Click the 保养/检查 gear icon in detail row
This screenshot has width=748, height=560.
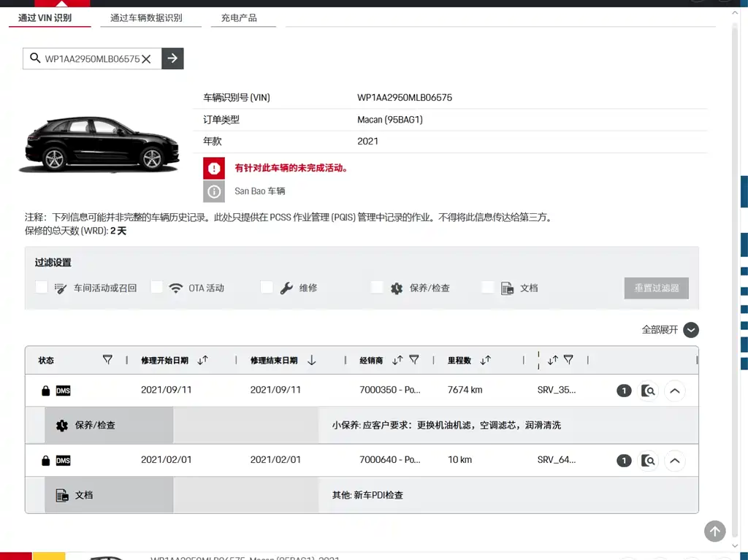point(61,425)
